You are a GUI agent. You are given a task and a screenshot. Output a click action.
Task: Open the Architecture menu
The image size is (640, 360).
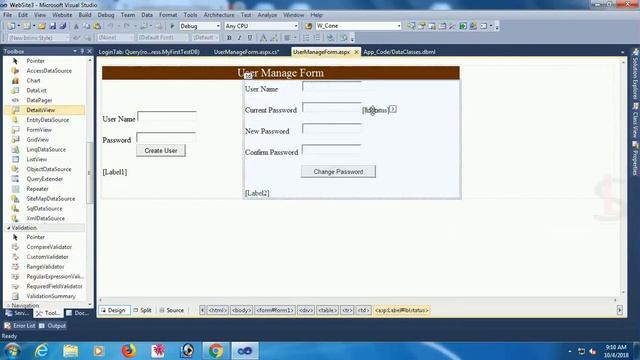click(x=219, y=15)
